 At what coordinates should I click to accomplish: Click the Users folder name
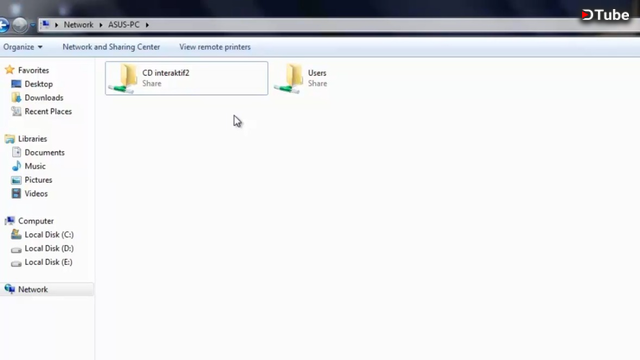[317, 73]
